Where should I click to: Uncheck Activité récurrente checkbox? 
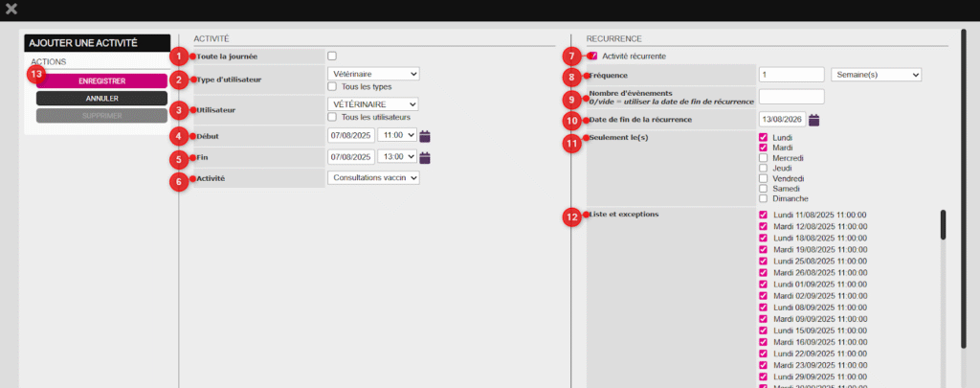click(594, 57)
